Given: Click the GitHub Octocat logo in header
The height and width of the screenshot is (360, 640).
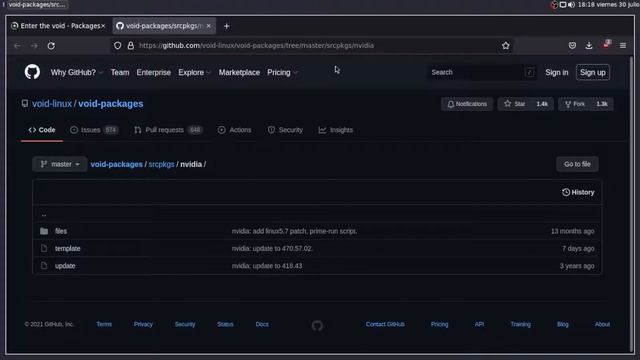Looking at the screenshot, I should pyautogui.click(x=32, y=72).
